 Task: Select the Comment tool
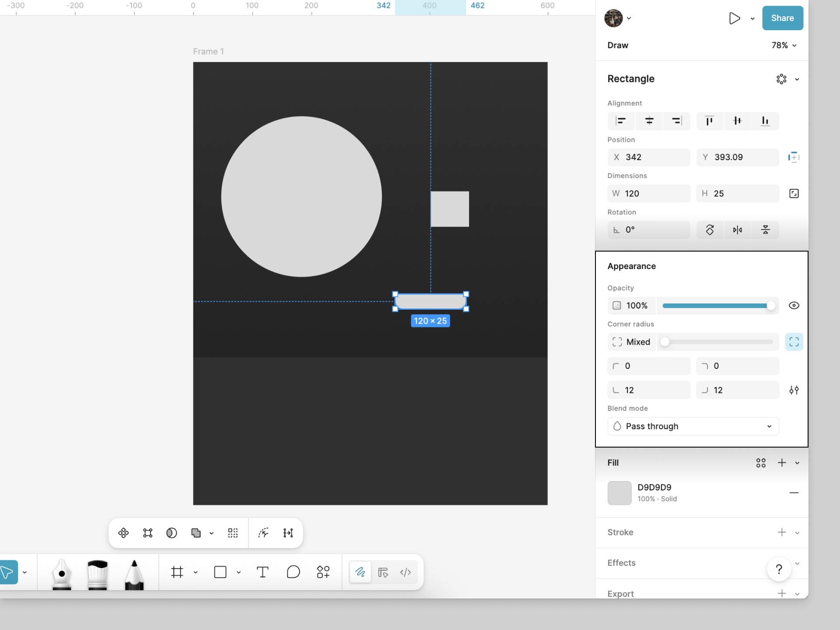point(293,572)
